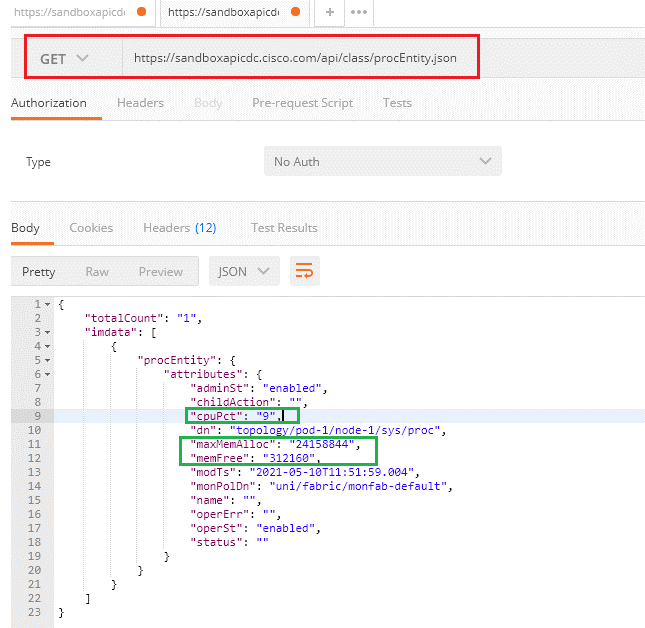The width and height of the screenshot is (645, 628).
Task: Click the "name" key on line 15
Action: pos(209,501)
